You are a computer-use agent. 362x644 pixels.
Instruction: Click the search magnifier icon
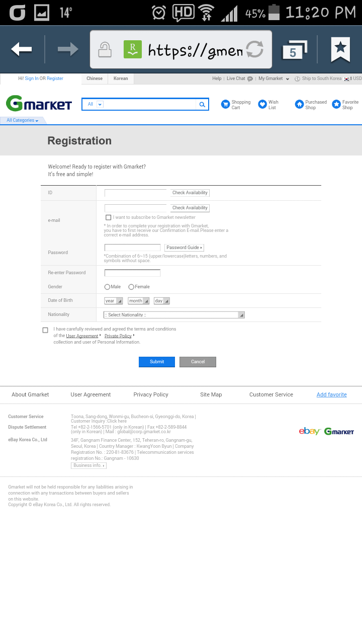tap(202, 105)
